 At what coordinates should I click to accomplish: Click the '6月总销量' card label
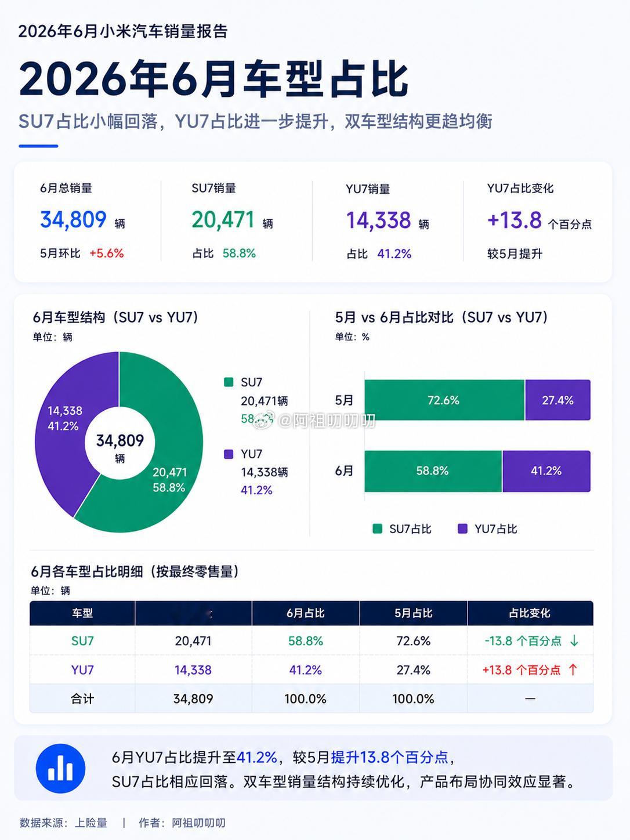point(66,188)
